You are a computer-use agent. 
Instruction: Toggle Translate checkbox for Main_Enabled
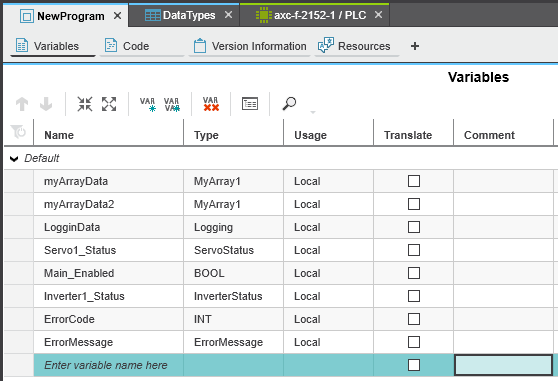tap(414, 273)
